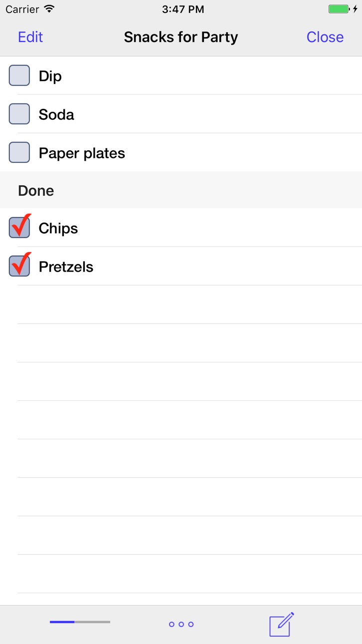The width and height of the screenshot is (362, 644).
Task: Tap the Close button
Action: (x=325, y=37)
